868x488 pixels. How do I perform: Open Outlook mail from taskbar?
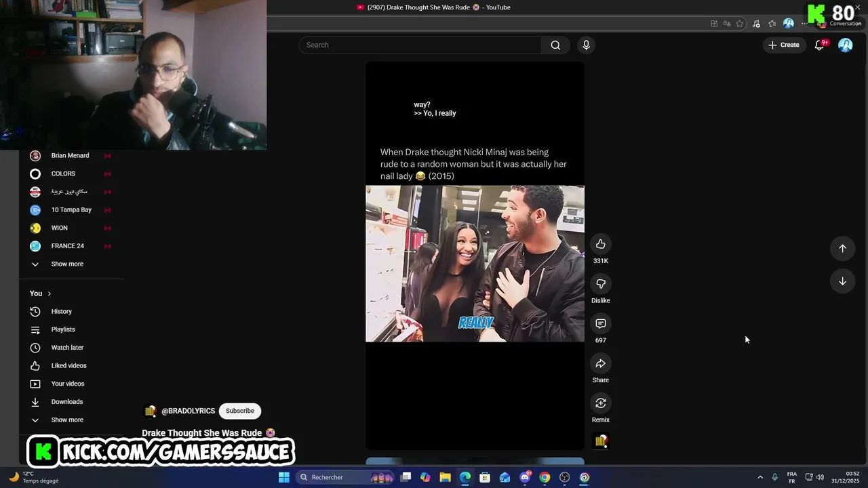(x=505, y=477)
